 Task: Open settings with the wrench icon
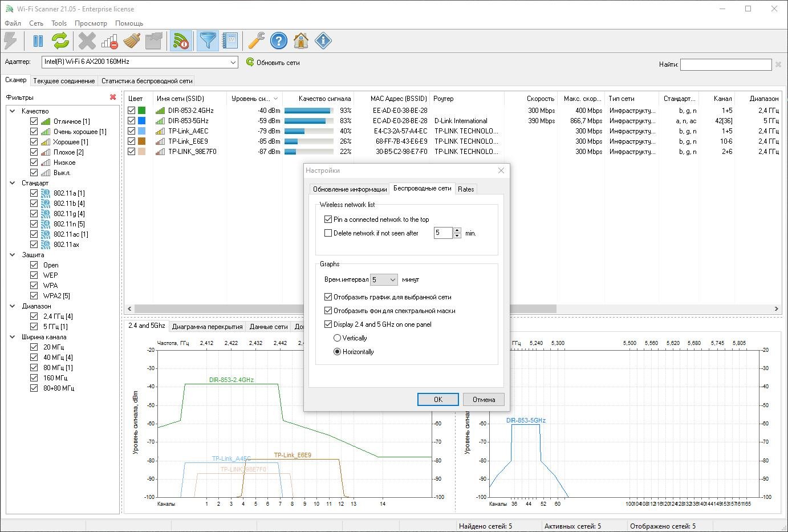256,41
